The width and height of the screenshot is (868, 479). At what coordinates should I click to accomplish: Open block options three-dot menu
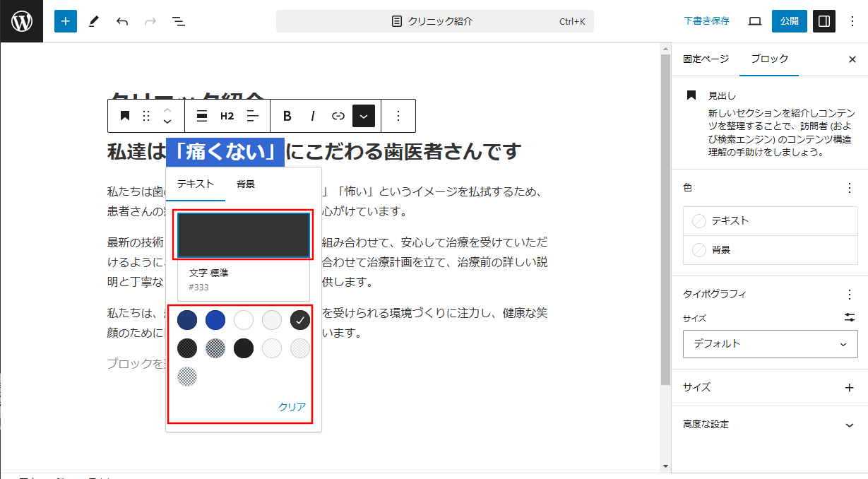(x=398, y=116)
